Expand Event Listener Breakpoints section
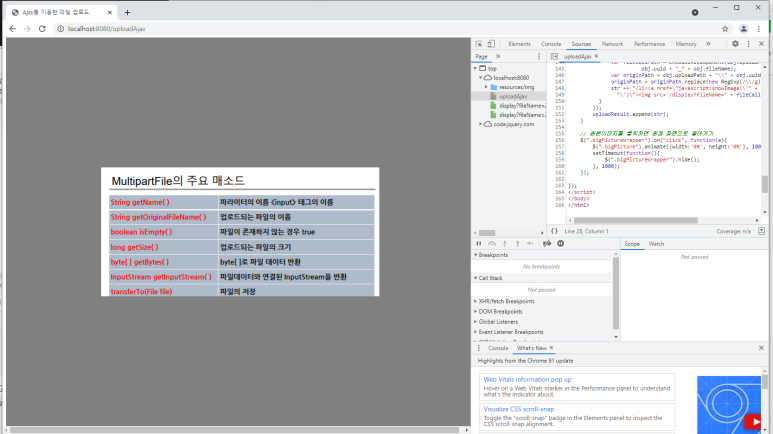773x434 pixels. click(x=509, y=332)
